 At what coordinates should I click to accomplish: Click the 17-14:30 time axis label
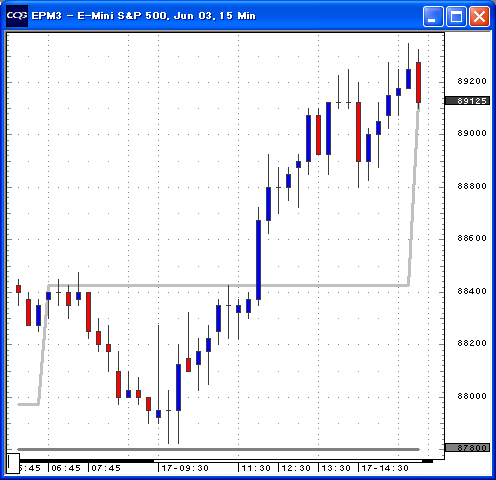coord(385,468)
